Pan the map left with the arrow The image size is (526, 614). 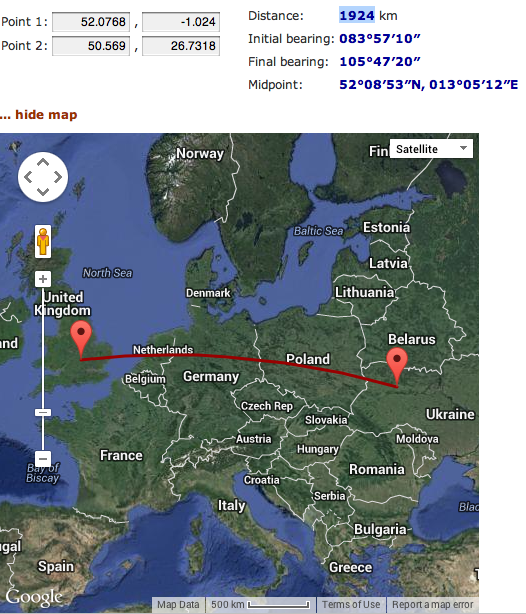pyautogui.click(x=28, y=177)
